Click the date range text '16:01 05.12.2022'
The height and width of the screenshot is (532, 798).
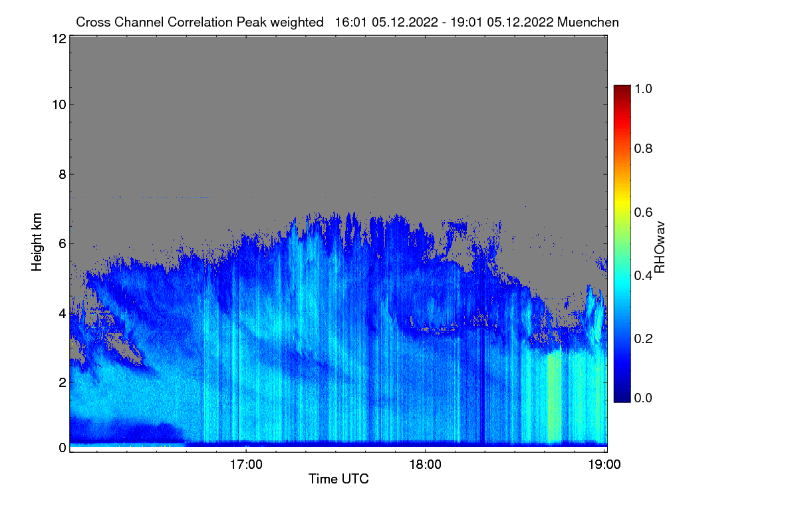pyautogui.click(x=386, y=22)
